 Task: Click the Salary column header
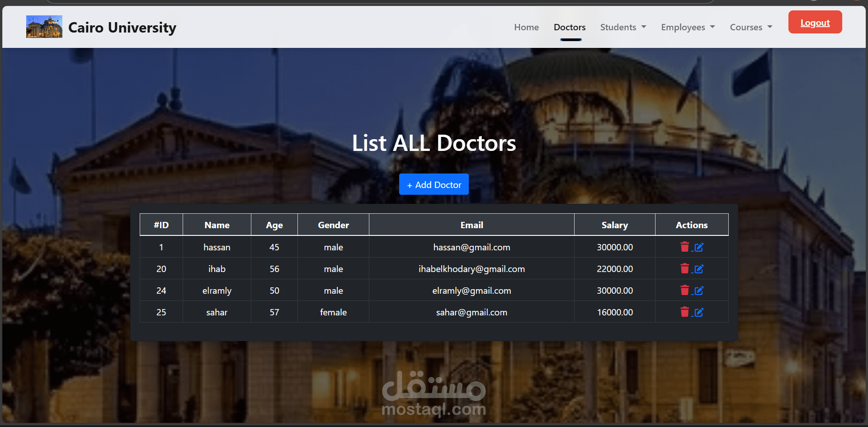point(615,225)
